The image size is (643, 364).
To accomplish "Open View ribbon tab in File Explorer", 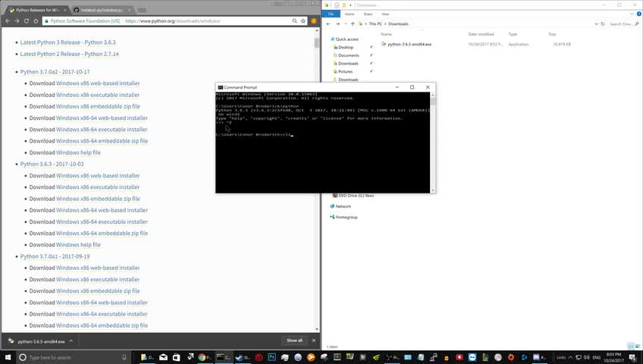I will [385, 14].
